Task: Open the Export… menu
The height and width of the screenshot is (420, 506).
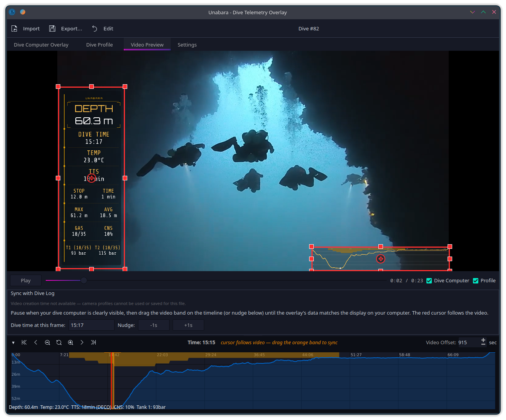Action: pyautogui.click(x=66, y=28)
